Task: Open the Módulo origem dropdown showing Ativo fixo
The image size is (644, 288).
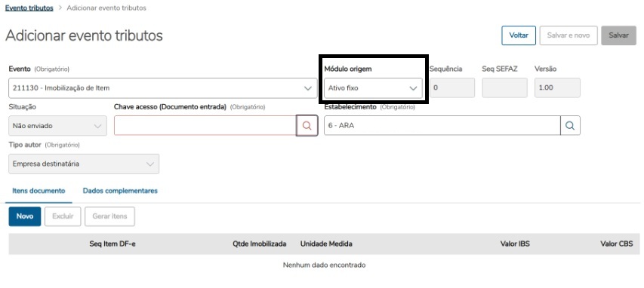Action: click(x=373, y=87)
